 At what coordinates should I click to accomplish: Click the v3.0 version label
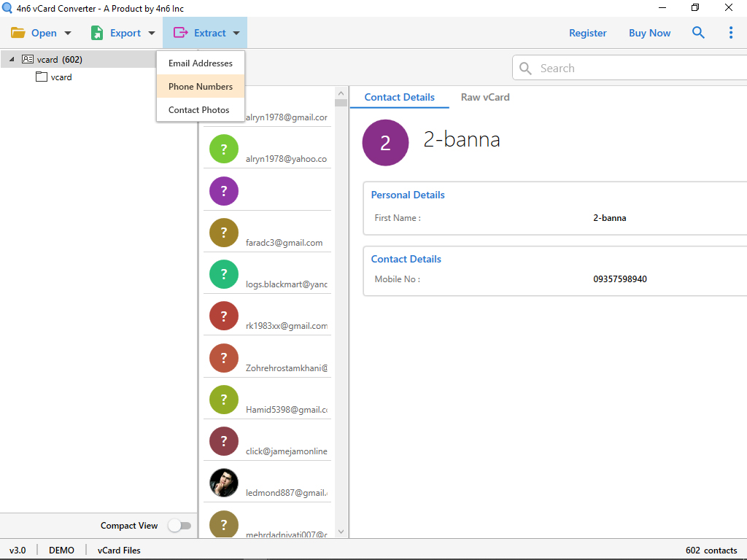18,550
